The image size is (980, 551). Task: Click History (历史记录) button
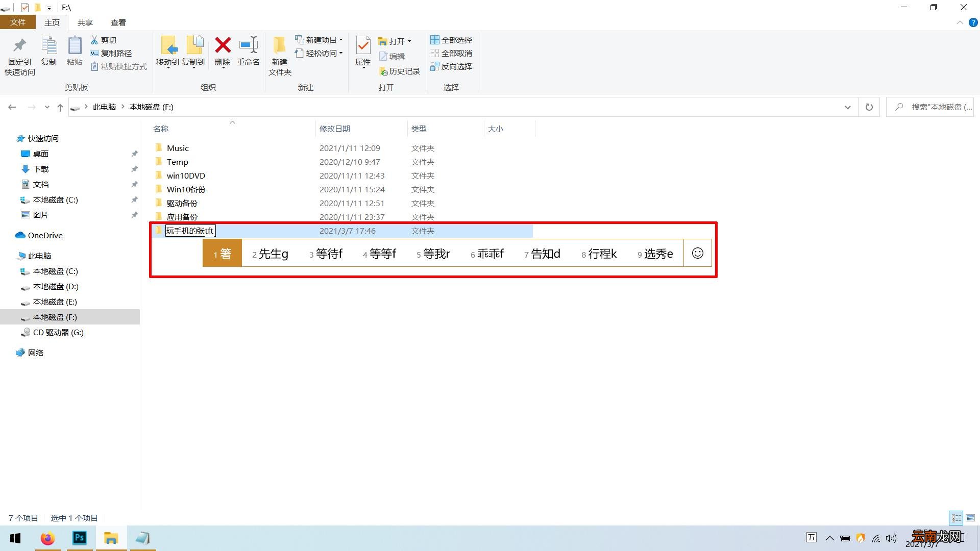click(400, 71)
